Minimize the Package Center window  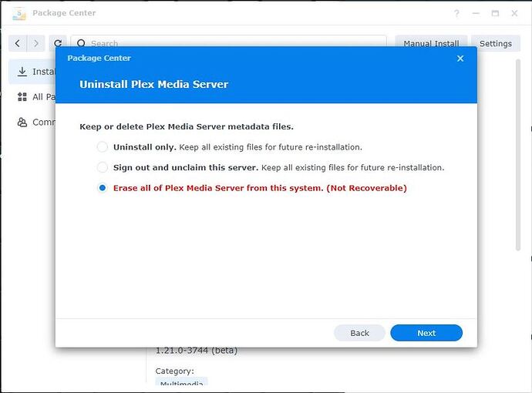pos(476,13)
